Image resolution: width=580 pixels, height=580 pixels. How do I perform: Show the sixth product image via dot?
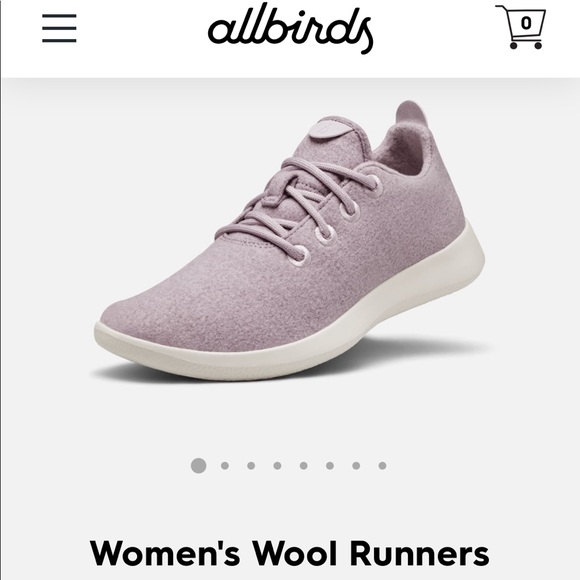tap(330, 466)
